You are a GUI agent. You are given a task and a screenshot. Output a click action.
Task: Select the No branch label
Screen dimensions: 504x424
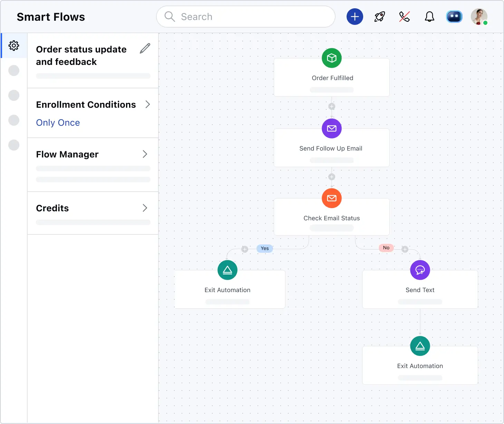click(x=386, y=248)
